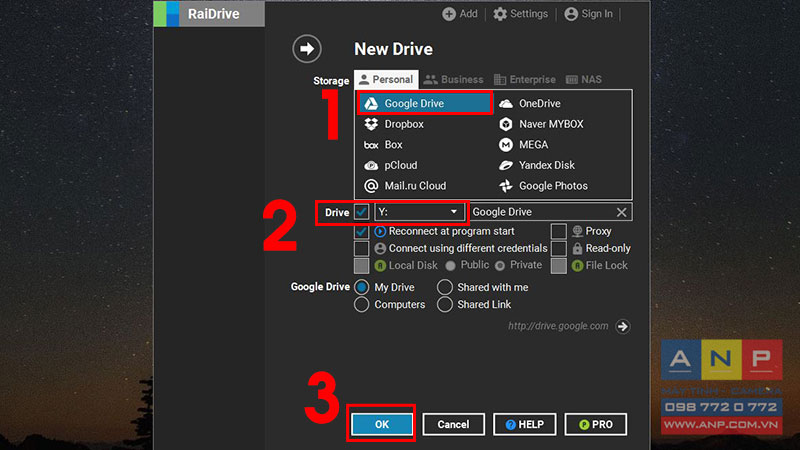Viewport: 800px width, 450px height.
Task: Select the MEGA storage icon
Action: (506, 145)
